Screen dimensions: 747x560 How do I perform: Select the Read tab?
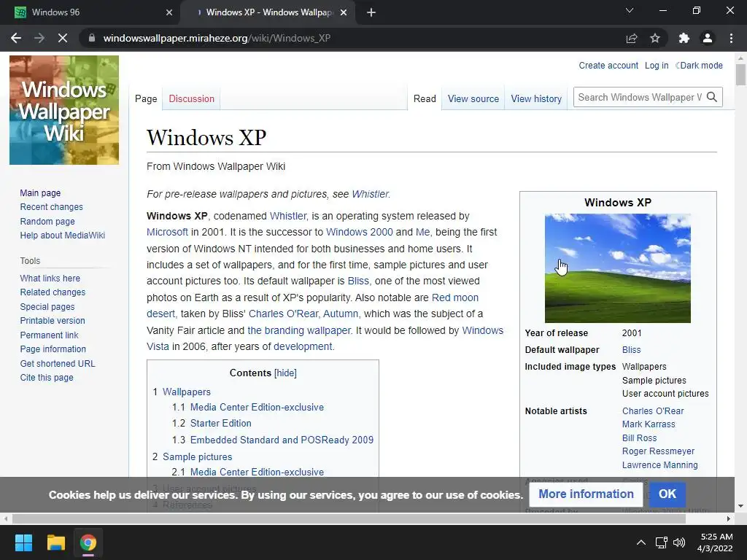click(x=425, y=98)
